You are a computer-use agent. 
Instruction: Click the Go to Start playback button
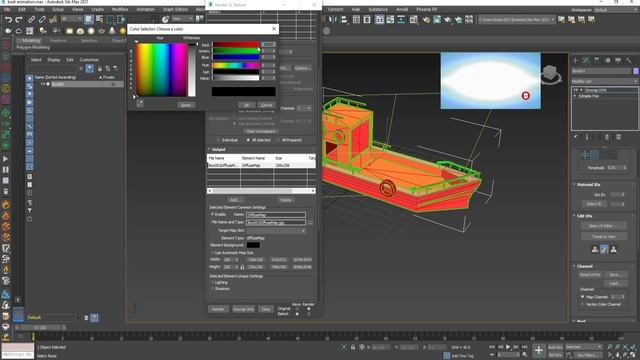493,347
